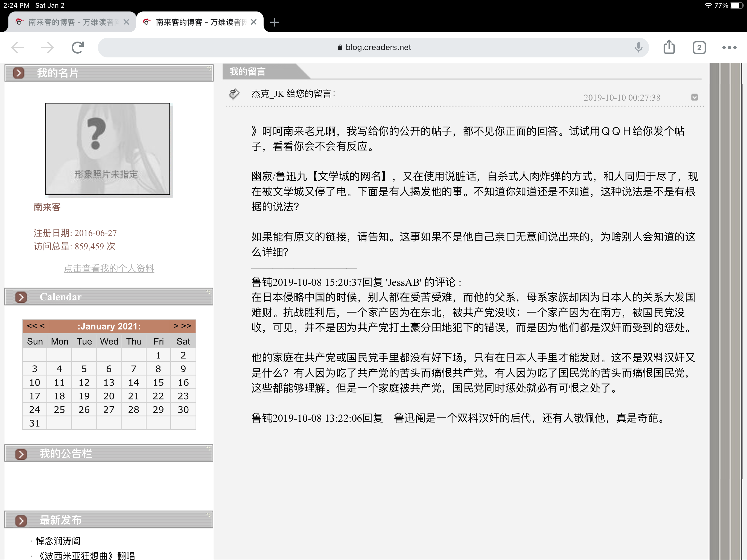
Task: Click the 南来客 username
Action: [x=47, y=207]
